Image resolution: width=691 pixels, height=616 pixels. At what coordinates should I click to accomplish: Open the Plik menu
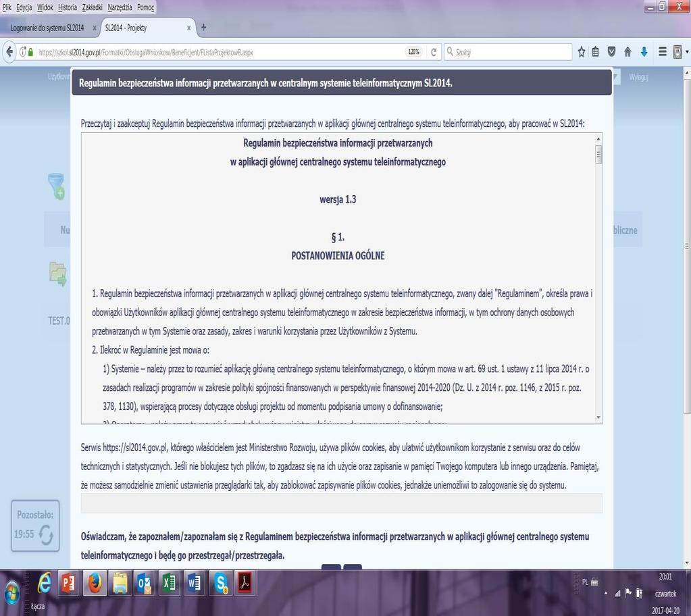click(x=7, y=7)
